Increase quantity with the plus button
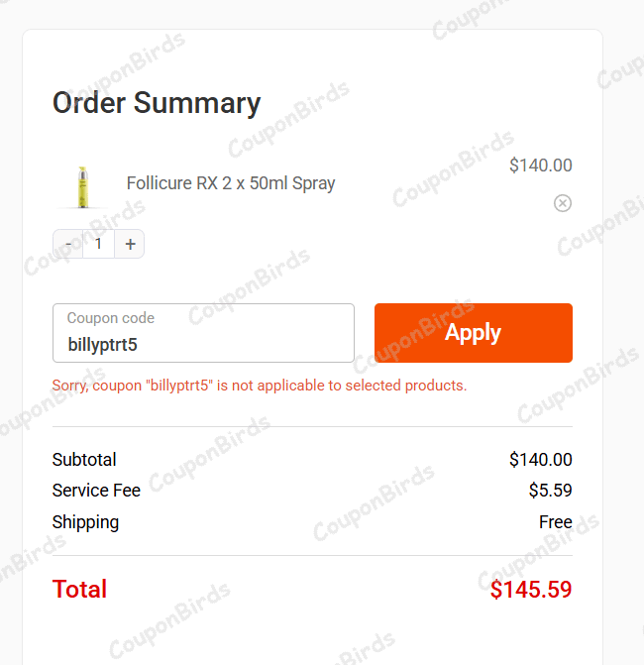Viewport: 644px width, 665px height. coord(130,244)
